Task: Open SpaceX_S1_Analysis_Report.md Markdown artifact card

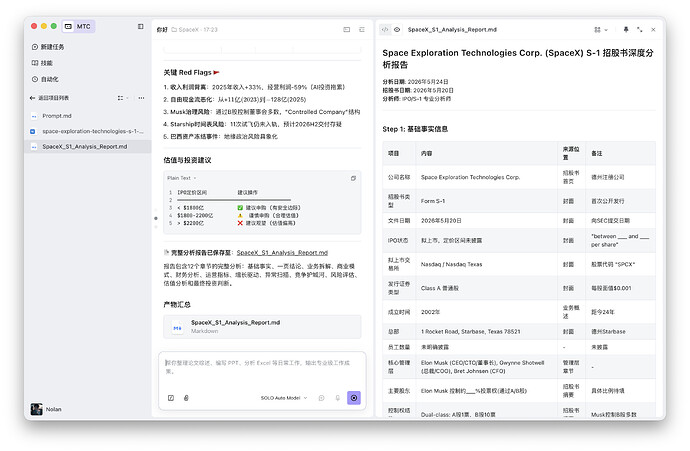Action: (x=262, y=326)
